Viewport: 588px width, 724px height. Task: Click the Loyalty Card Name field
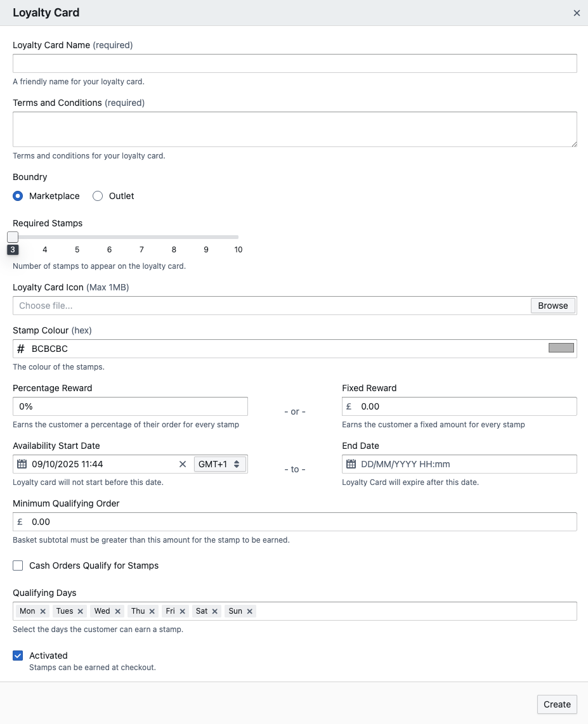294,63
